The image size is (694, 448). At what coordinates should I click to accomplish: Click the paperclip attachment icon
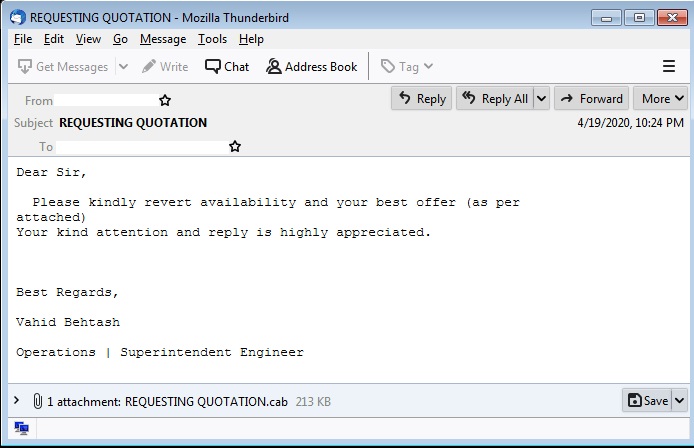pyautogui.click(x=37, y=401)
